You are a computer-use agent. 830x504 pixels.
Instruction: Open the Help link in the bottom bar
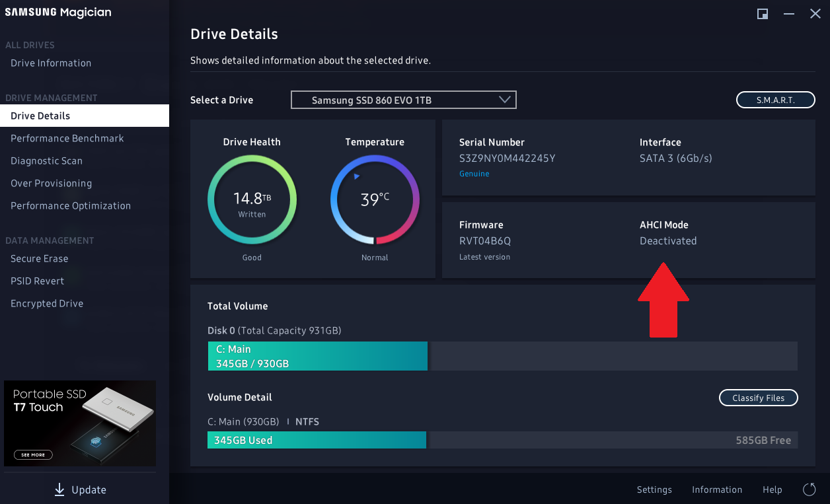click(x=773, y=489)
